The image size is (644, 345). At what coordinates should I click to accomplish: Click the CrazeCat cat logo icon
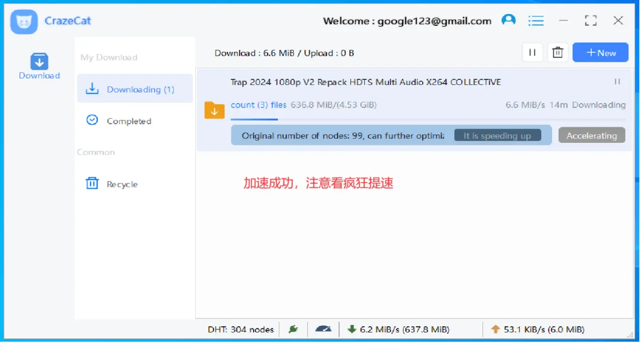24,22
